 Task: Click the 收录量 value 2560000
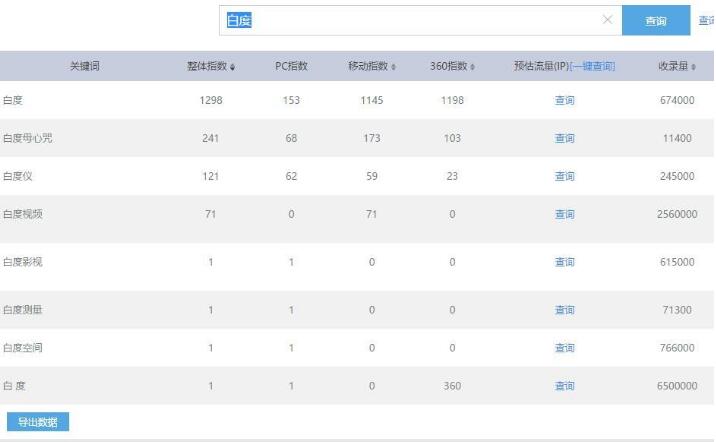[677, 214]
